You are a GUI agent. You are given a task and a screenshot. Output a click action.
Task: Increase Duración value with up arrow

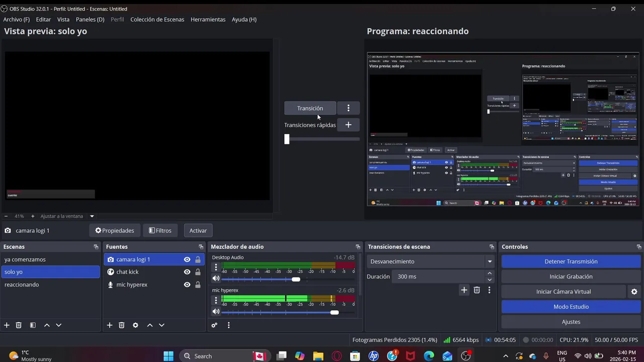click(490, 274)
